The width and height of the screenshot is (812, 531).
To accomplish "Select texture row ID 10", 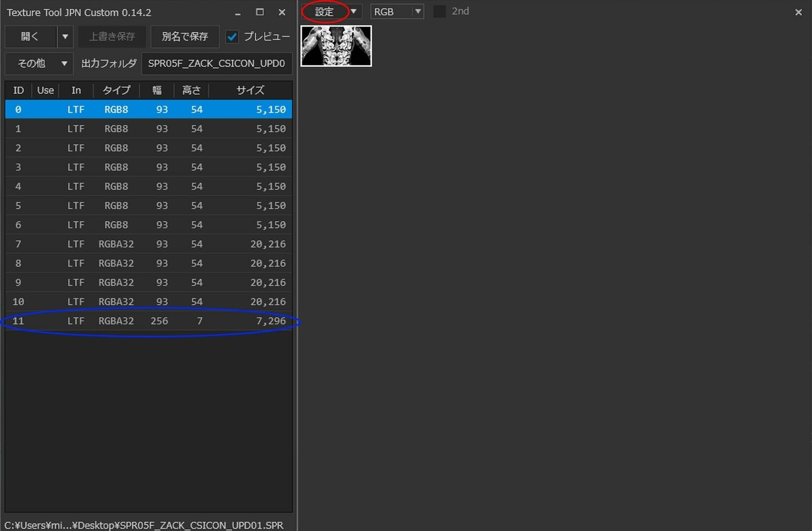I will click(149, 301).
